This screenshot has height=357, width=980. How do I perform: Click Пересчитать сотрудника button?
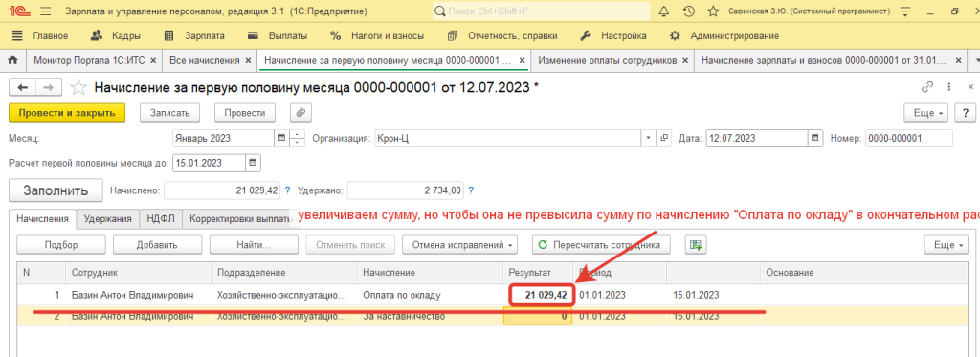pos(601,245)
